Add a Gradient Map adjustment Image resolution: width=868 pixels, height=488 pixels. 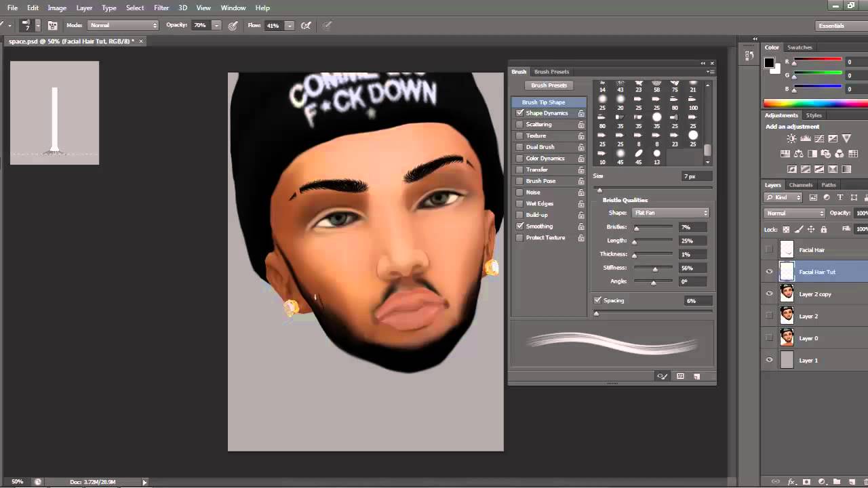tap(846, 169)
